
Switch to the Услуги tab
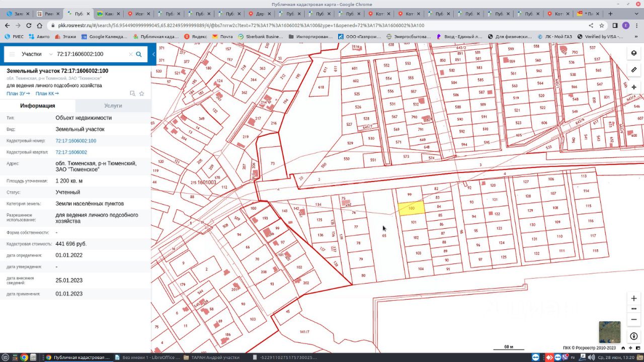click(113, 106)
